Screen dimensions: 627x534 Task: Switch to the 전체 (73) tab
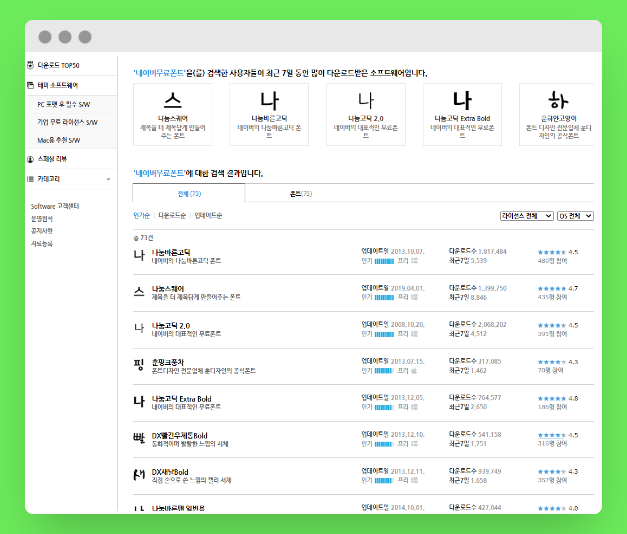coord(189,194)
